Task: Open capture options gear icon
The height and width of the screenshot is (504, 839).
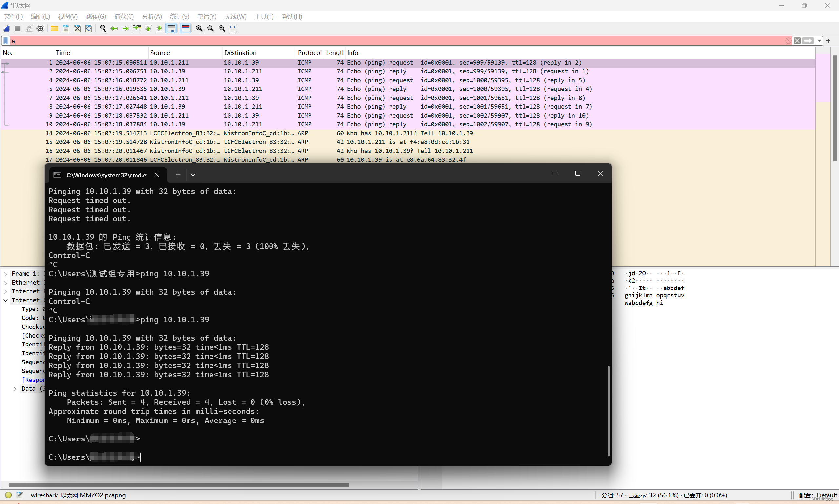Action: pyautogui.click(x=40, y=28)
